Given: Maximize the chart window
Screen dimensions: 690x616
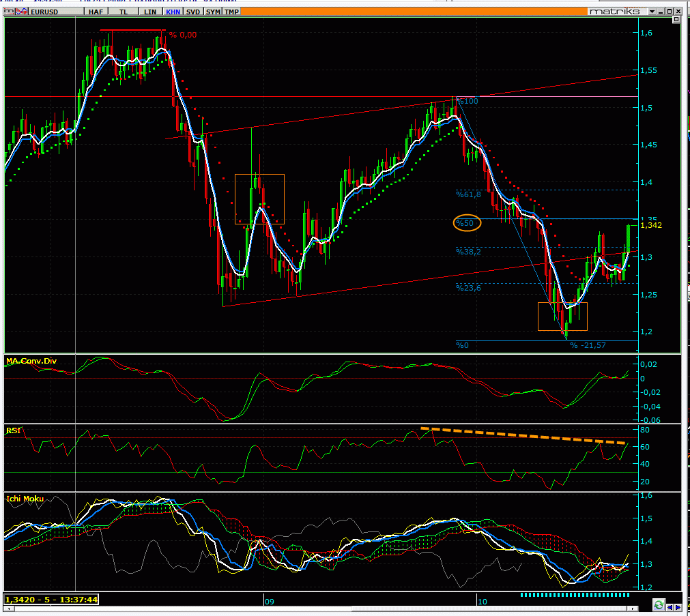Looking at the screenshot, I should [x=669, y=12].
